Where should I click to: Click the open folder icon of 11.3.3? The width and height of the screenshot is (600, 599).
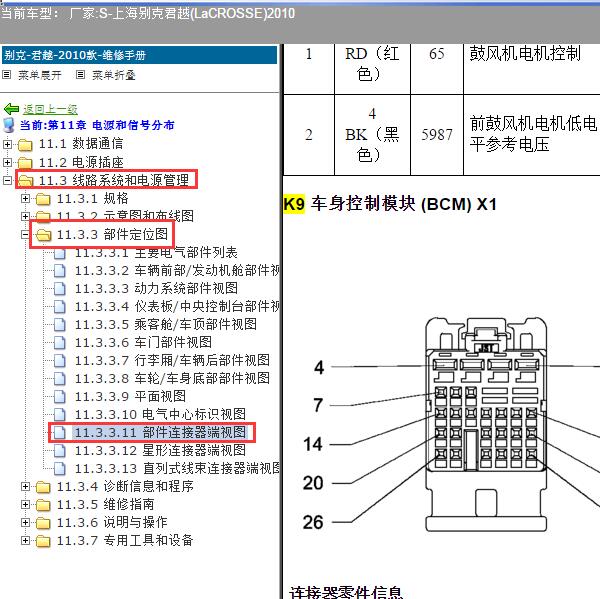pos(43,235)
